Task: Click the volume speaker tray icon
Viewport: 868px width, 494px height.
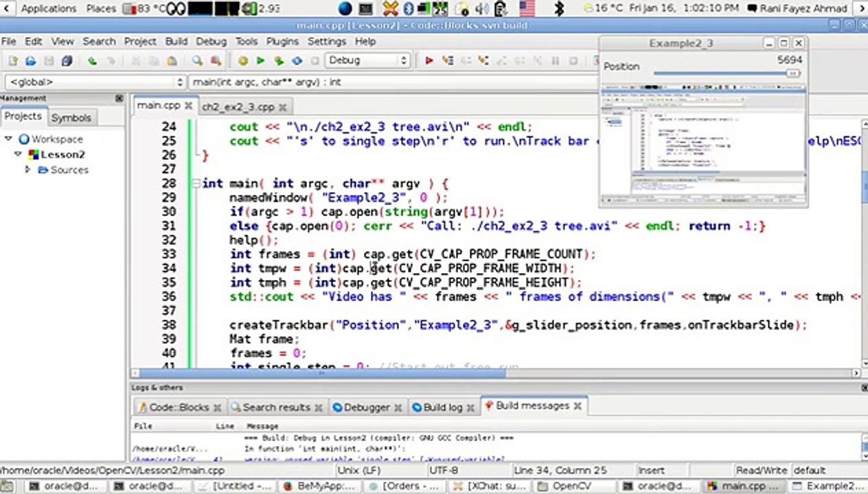Action: [483, 8]
